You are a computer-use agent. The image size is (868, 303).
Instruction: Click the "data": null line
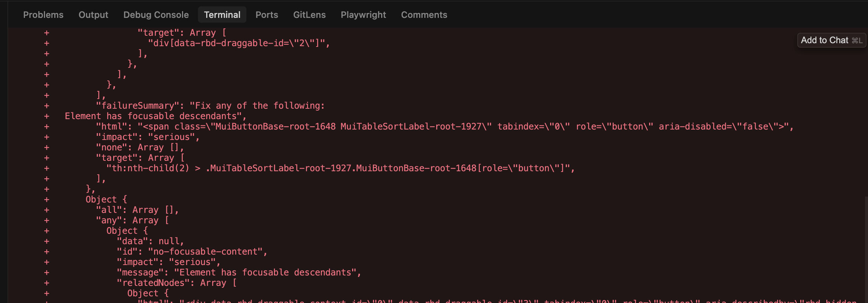pyautogui.click(x=150, y=241)
